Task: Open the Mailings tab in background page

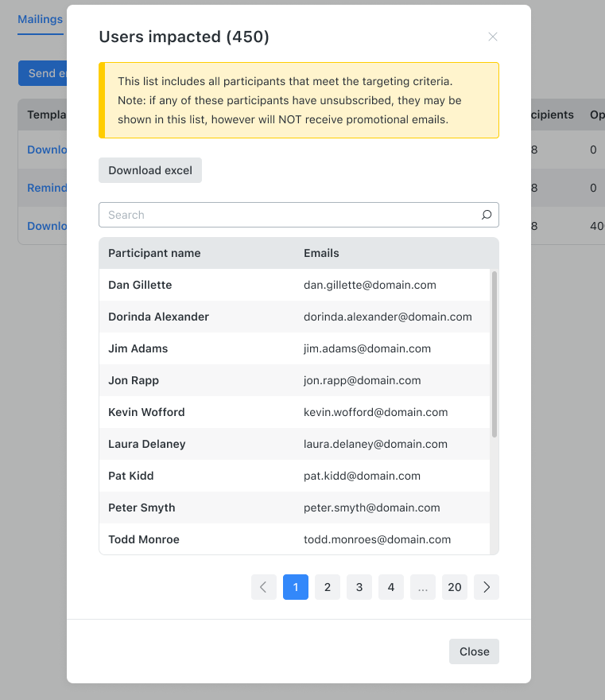Action: tap(41, 19)
